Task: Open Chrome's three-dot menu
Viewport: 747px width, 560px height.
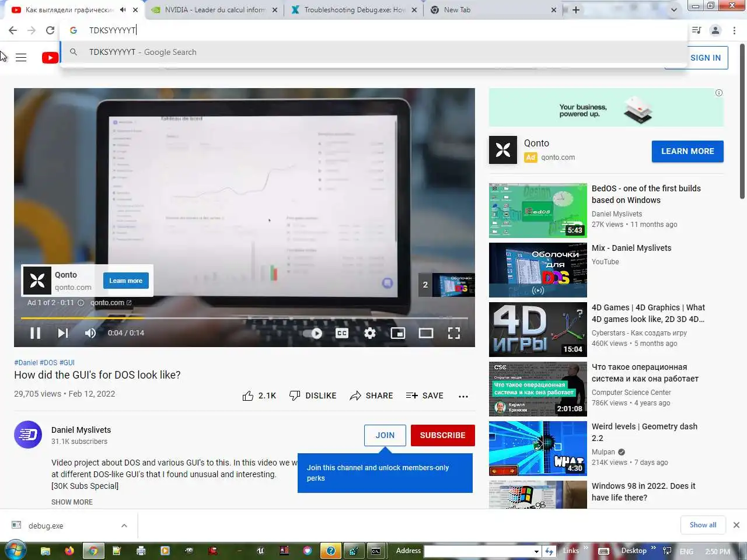Action: click(734, 30)
